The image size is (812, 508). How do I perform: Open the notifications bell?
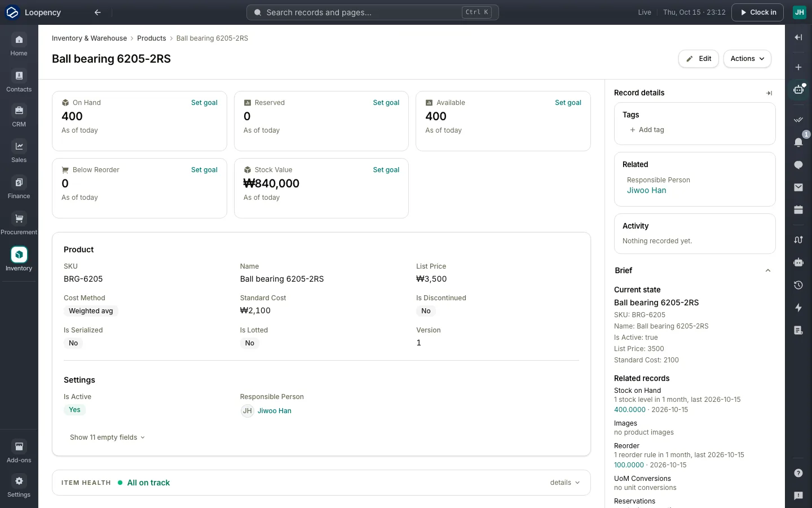click(x=798, y=142)
